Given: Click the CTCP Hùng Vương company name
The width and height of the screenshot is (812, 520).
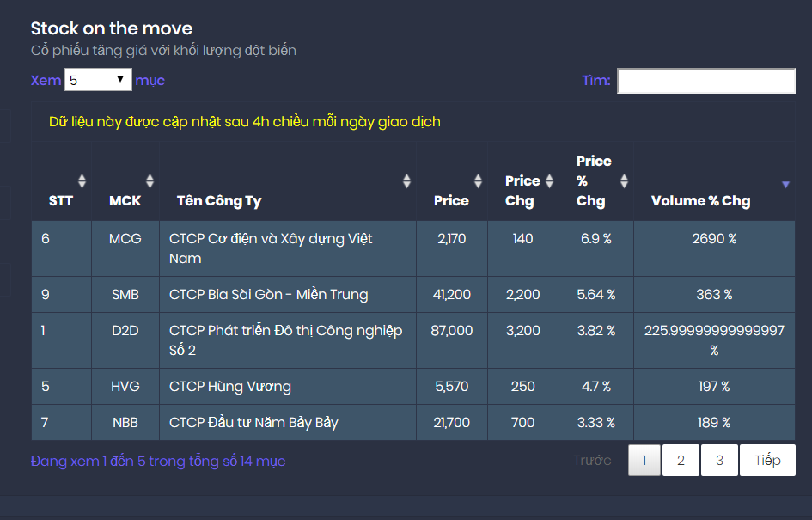Looking at the screenshot, I should click(230, 386).
